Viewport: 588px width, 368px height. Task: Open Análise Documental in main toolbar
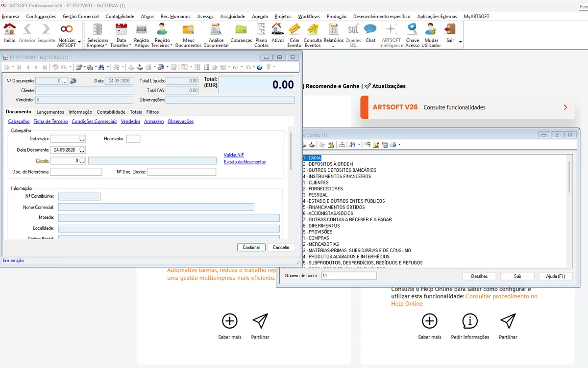216,35
